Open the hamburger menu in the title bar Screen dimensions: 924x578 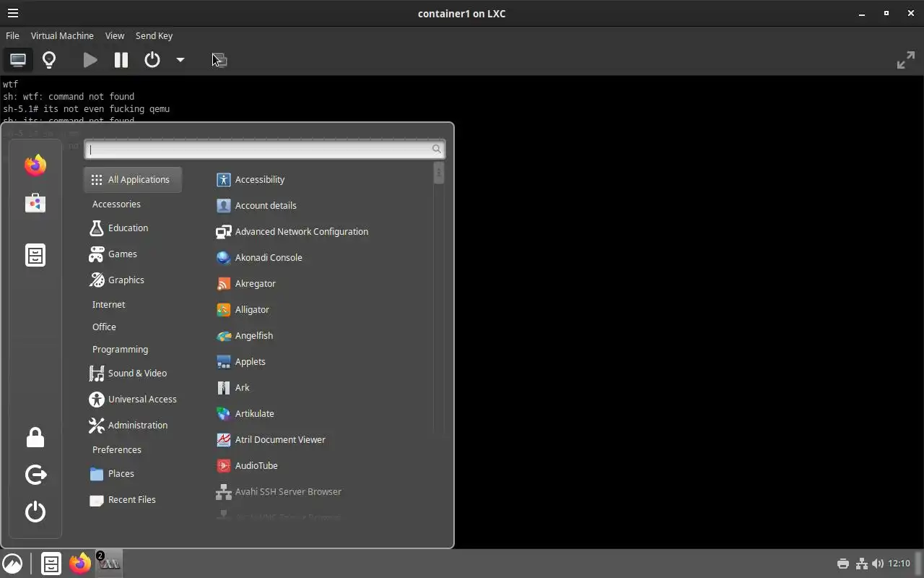click(x=13, y=13)
